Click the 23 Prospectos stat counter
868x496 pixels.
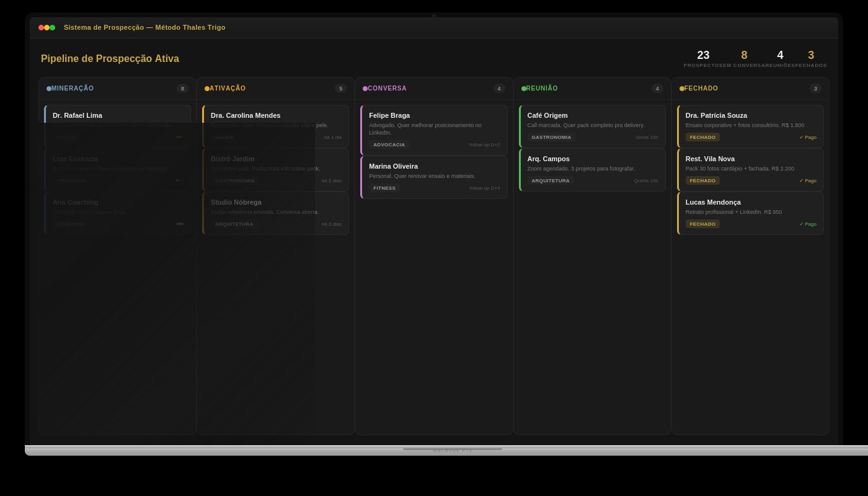coord(703,58)
